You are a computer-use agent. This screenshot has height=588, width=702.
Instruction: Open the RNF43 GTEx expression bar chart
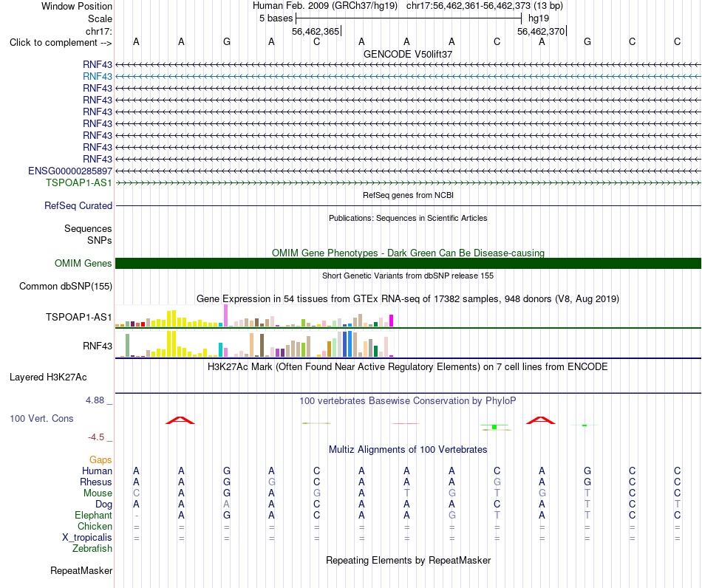tap(254, 343)
